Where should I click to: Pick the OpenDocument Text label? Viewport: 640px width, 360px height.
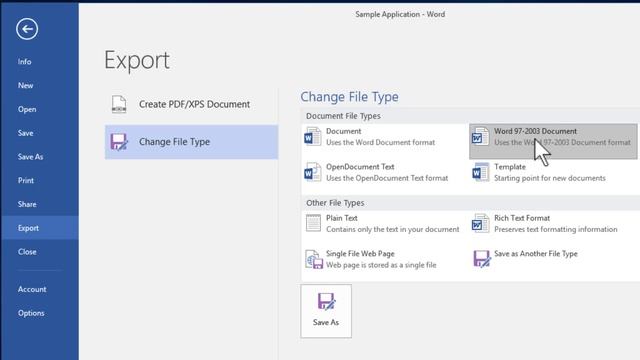(360, 167)
